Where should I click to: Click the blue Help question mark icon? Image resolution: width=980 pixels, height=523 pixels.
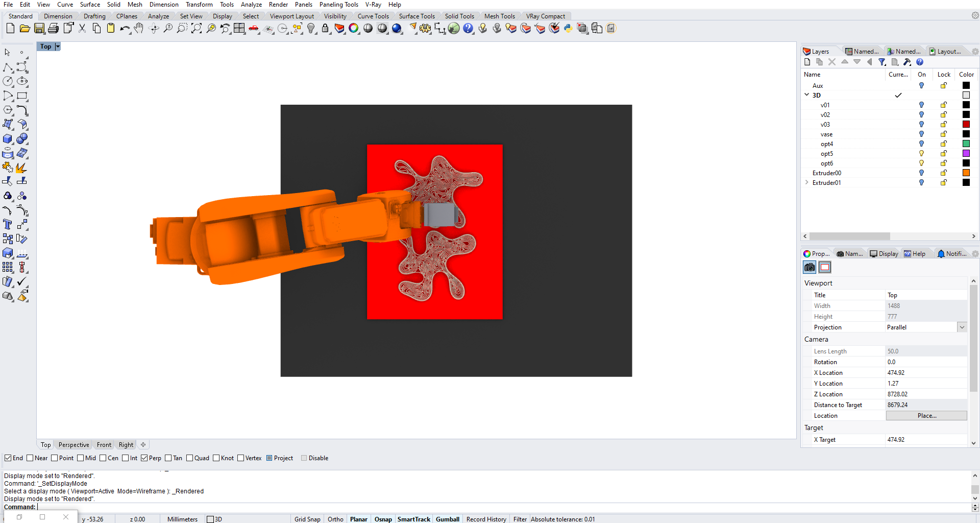click(468, 29)
